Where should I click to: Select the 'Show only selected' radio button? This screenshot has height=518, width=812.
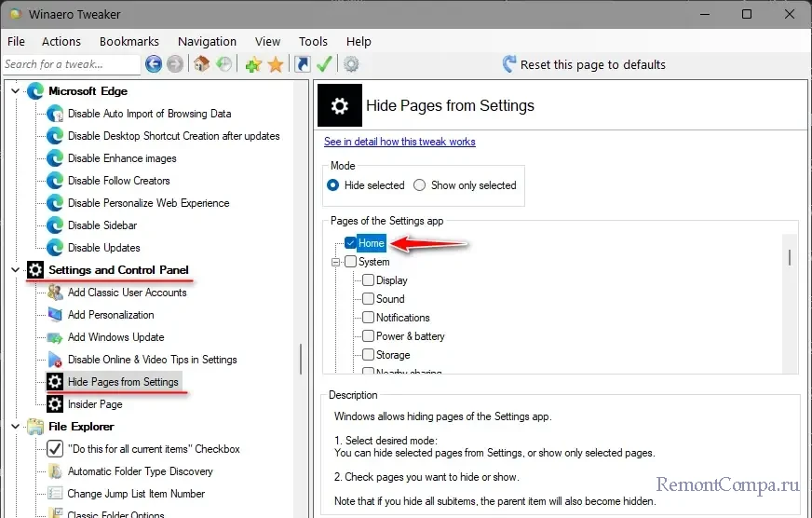420,185
